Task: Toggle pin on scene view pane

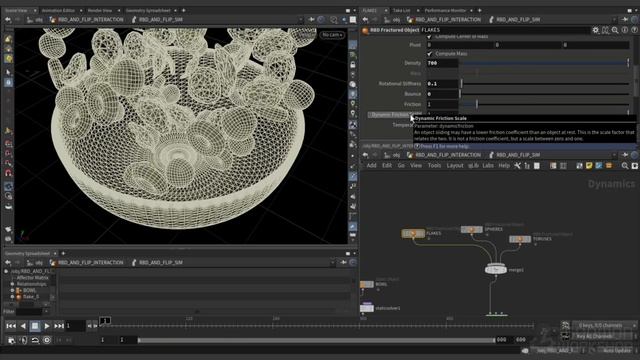Action: 311,19
